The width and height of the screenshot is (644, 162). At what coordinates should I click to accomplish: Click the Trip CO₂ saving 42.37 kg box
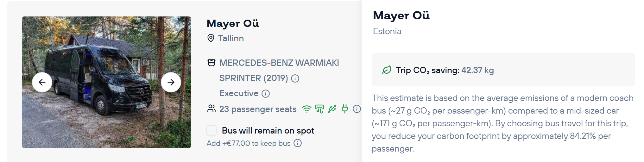[x=503, y=70]
